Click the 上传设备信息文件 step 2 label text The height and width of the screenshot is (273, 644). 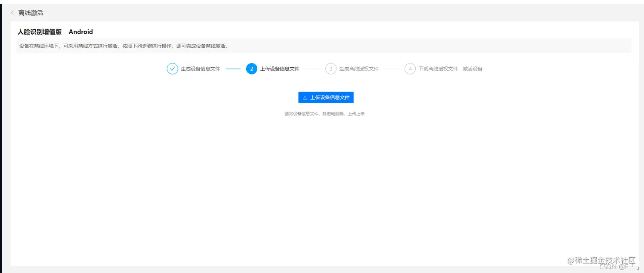280,69
